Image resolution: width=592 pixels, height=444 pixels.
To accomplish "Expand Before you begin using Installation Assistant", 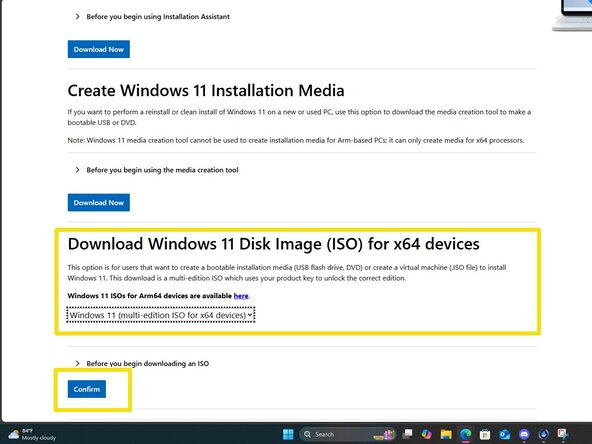I will click(x=153, y=17).
